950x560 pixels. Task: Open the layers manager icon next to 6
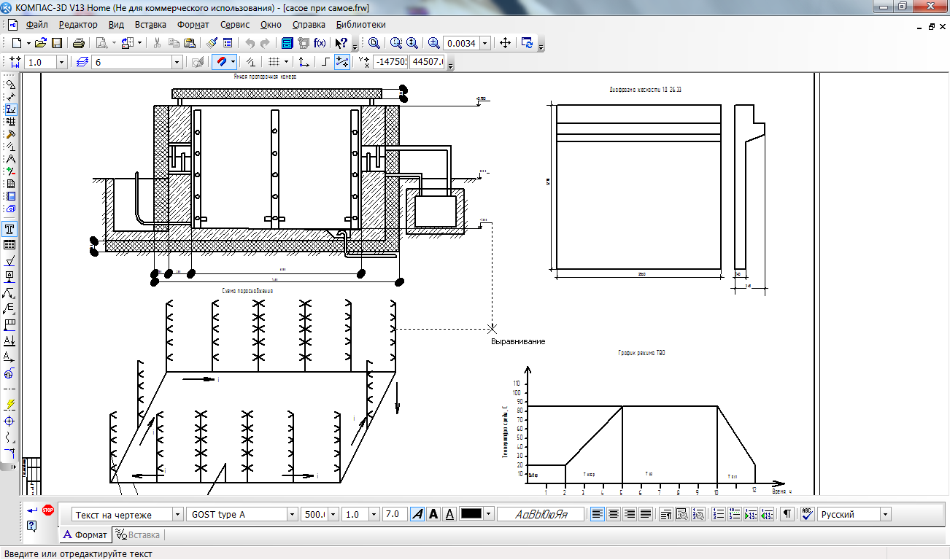pyautogui.click(x=82, y=63)
